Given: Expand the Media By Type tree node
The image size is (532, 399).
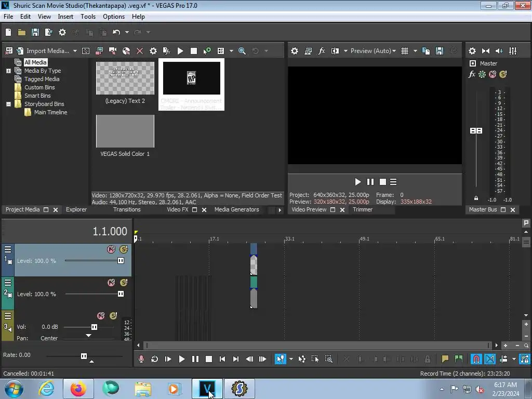Looking at the screenshot, I should [8, 71].
